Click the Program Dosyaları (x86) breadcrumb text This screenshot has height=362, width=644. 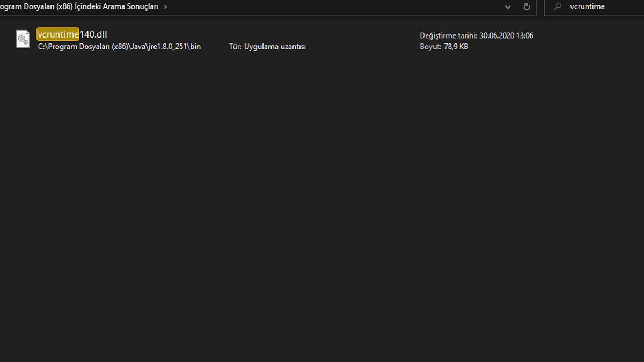tap(38, 7)
